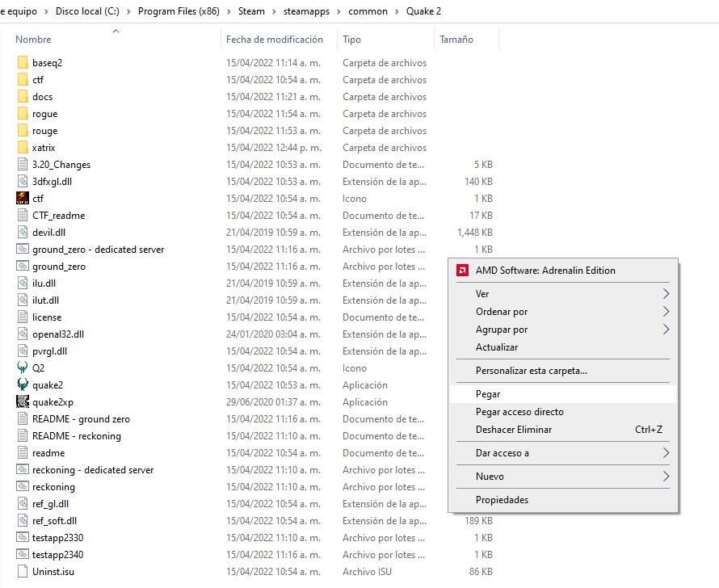Image resolution: width=719 pixels, height=588 pixels.
Task: Expand the Ordenar por submenu arrow
Action: [666, 312]
